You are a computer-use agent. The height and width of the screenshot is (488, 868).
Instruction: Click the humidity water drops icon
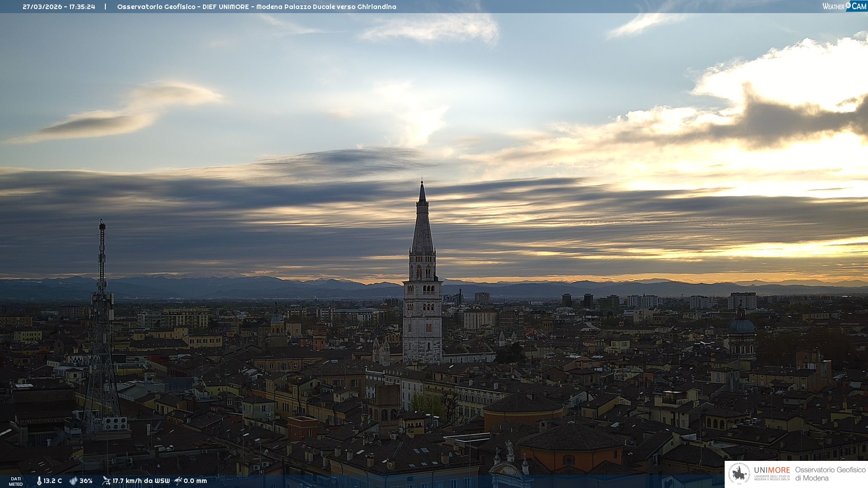click(x=73, y=481)
